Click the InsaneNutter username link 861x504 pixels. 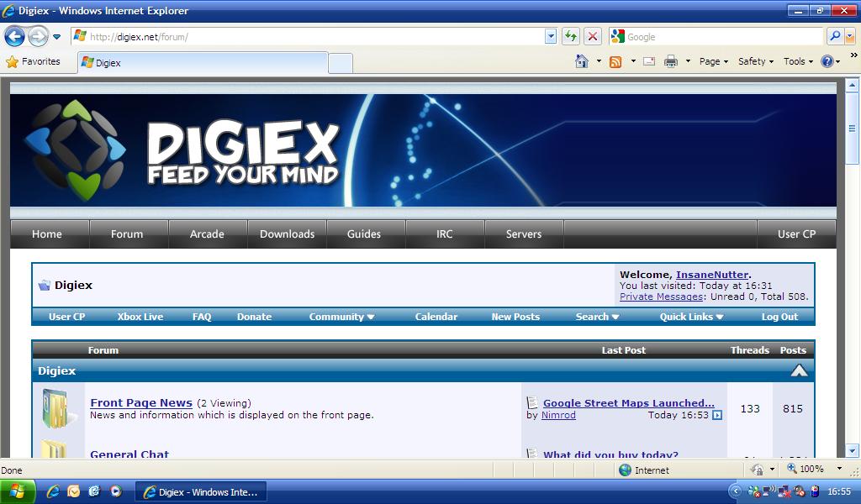[x=712, y=275]
